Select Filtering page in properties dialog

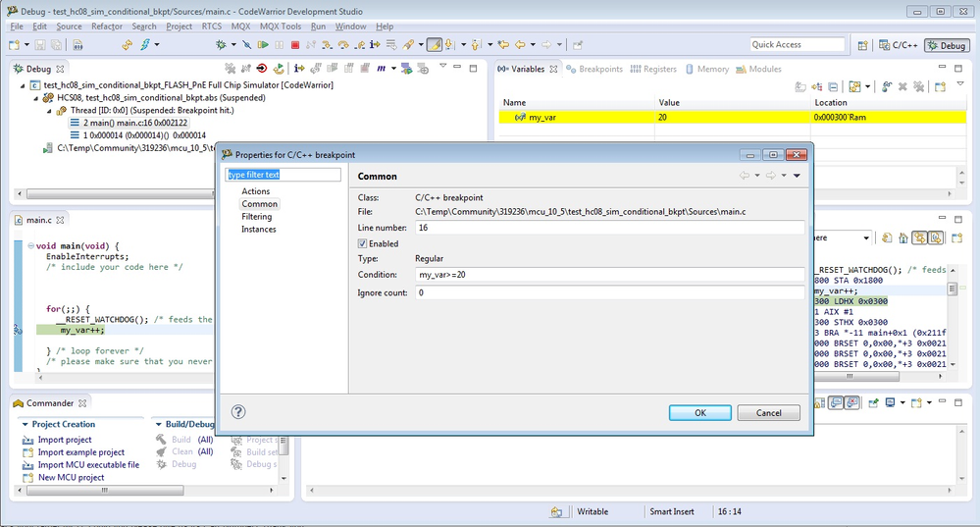(256, 217)
